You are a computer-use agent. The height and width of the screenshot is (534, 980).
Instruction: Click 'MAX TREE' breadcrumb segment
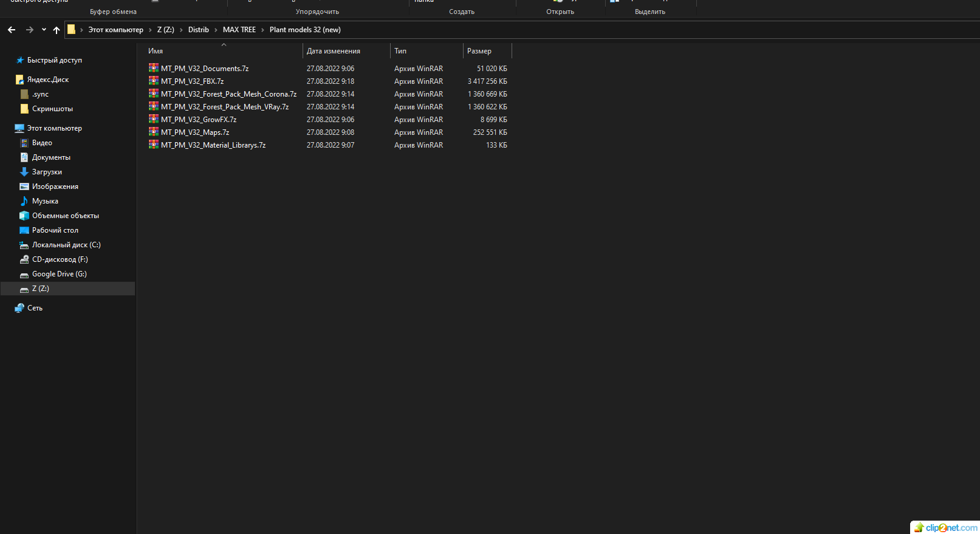click(239, 30)
